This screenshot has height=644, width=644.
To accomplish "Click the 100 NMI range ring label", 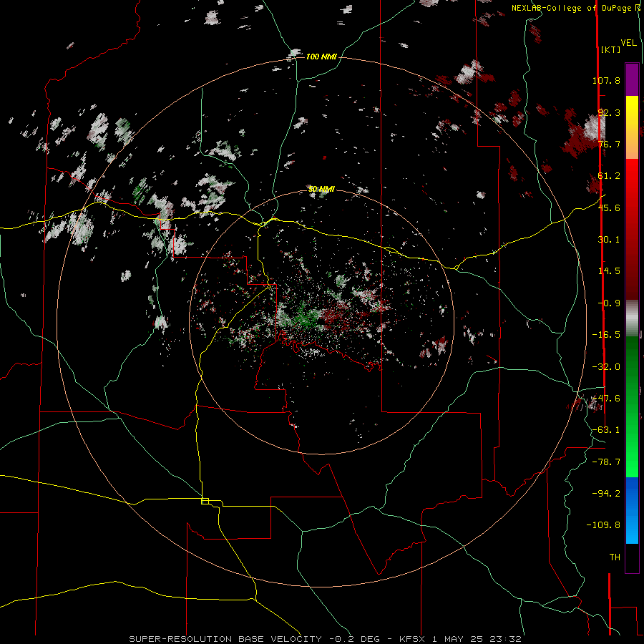I will [321, 57].
